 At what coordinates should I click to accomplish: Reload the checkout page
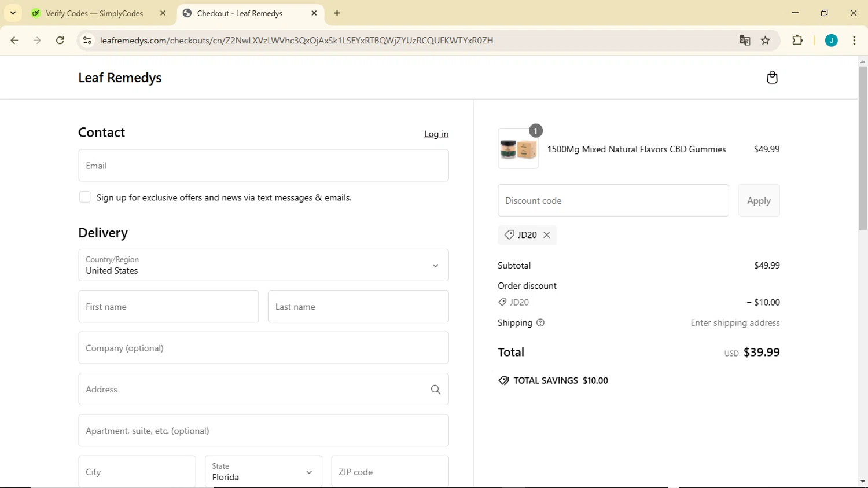click(x=60, y=41)
